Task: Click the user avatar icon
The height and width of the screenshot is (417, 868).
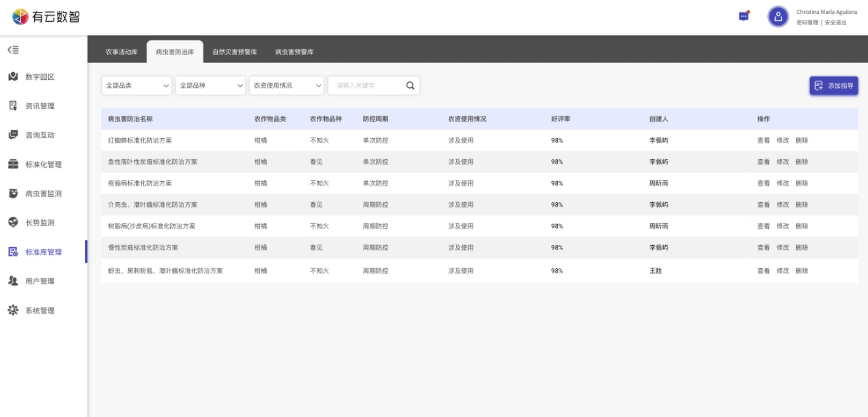Action: click(778, 17)
